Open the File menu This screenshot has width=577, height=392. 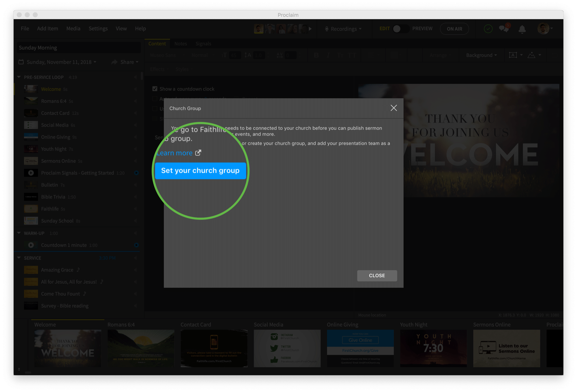point(25,29)
